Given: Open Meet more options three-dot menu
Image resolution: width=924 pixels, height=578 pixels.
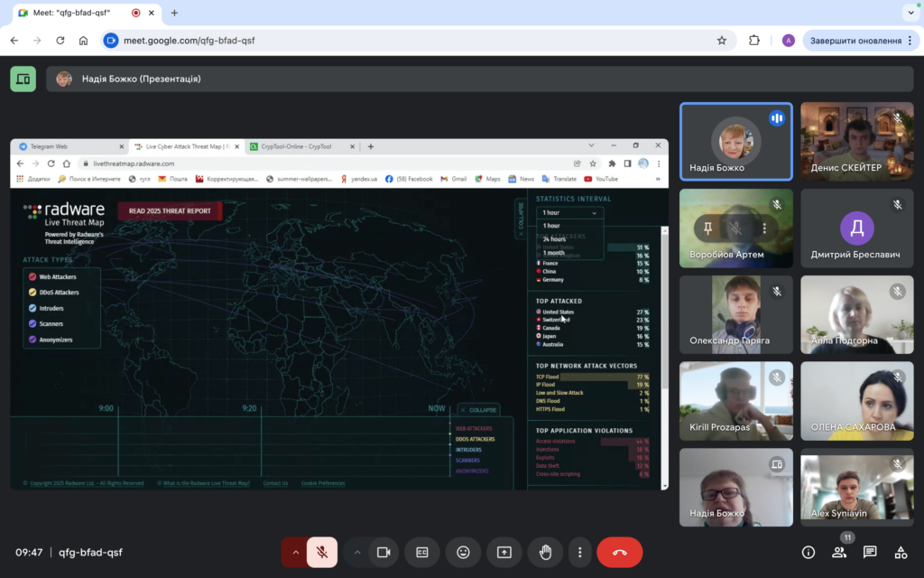Looking at the screenshot, I should pyautogui.click(x=580, y=553).
